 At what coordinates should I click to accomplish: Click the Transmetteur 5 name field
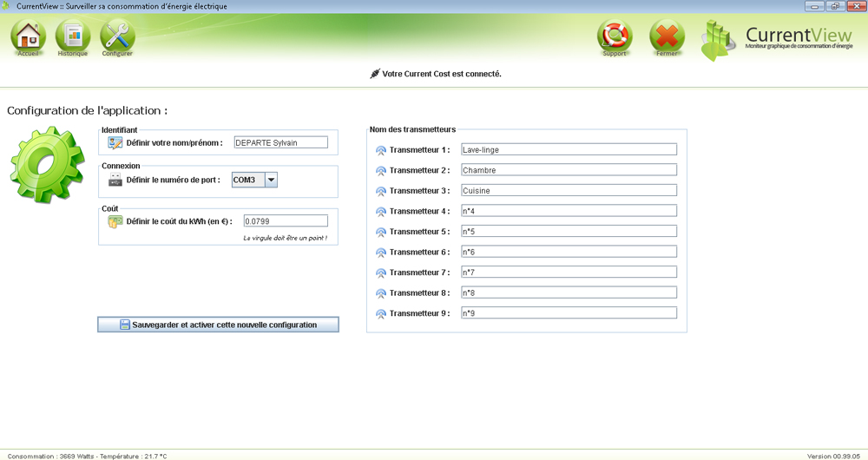point(569,231)
